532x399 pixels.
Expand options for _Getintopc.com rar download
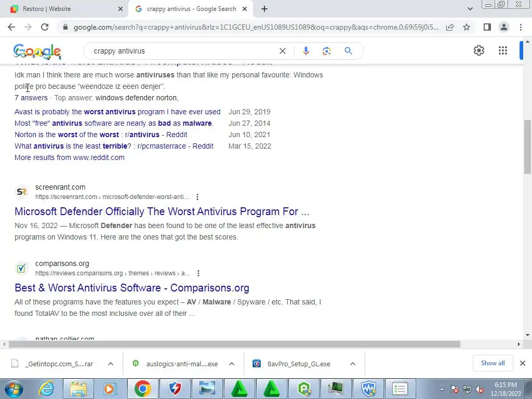tap(110, 364)
